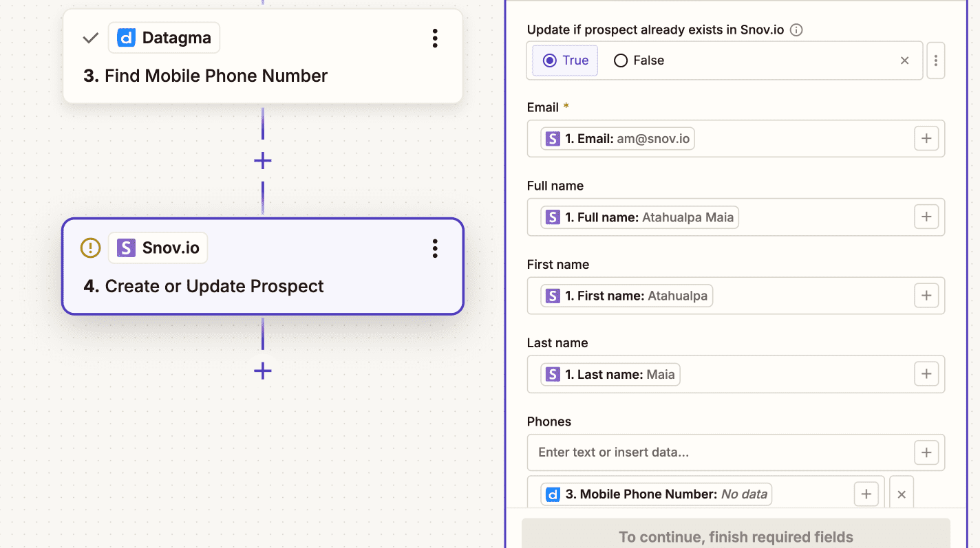Add a step below Create or Update Prospect

point(262,371)
